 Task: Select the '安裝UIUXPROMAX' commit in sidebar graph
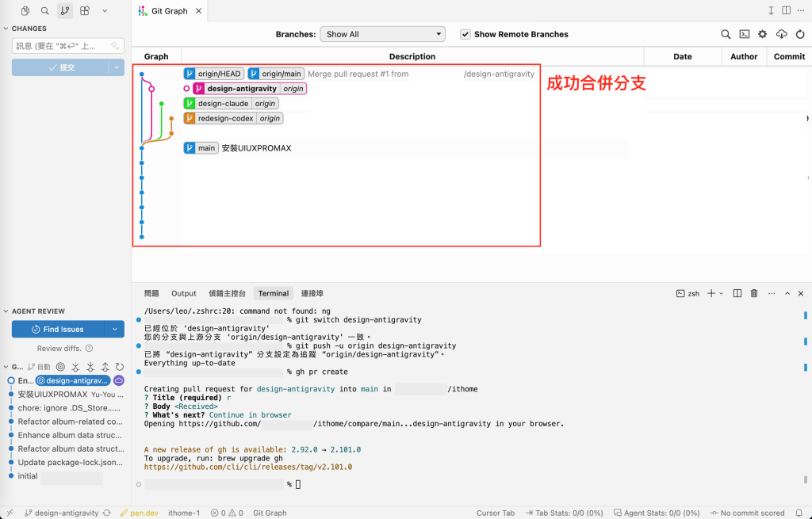coord(67,395)
